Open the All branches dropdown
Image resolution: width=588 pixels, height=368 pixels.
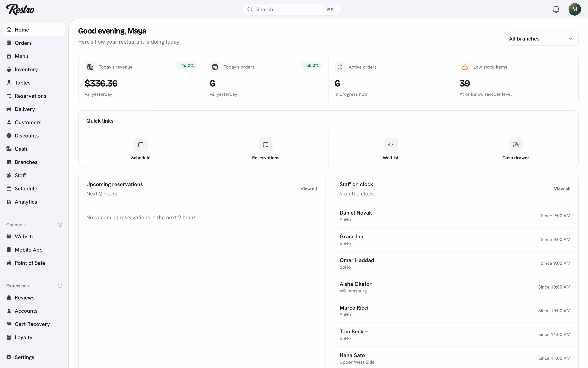(x=541, y=39)
